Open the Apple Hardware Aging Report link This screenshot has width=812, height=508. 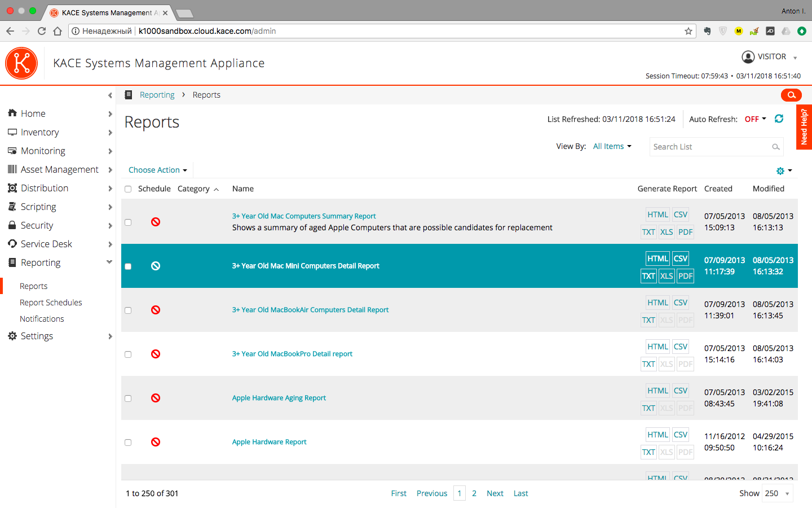279,398
